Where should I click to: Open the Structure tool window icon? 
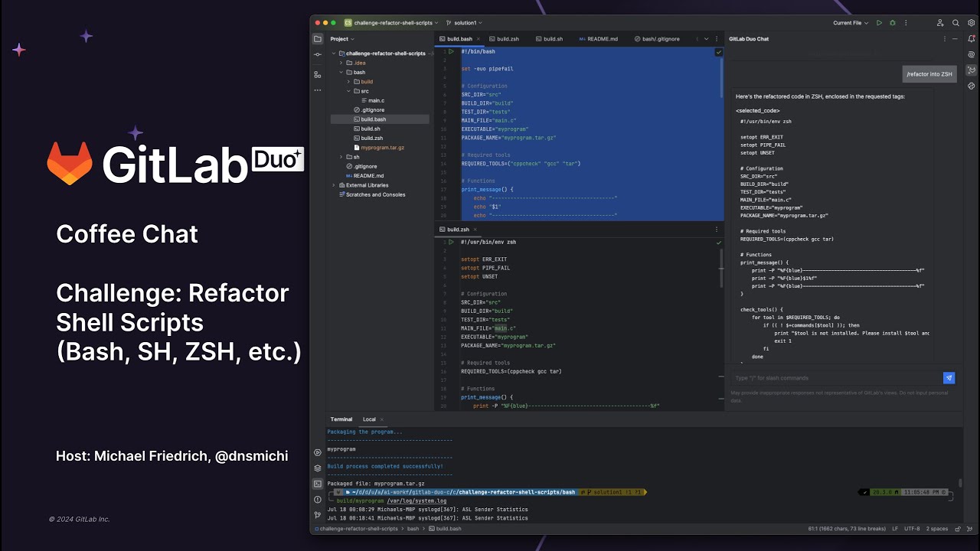(318, 74)
